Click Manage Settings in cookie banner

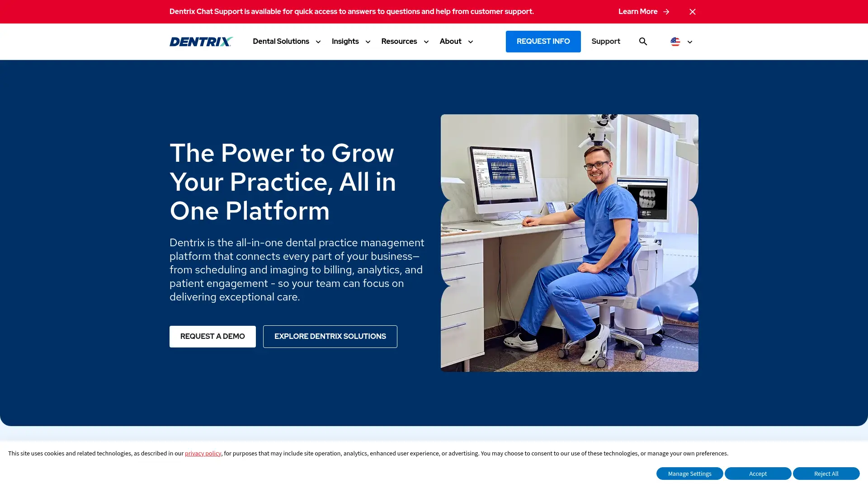tap(689, 474)
